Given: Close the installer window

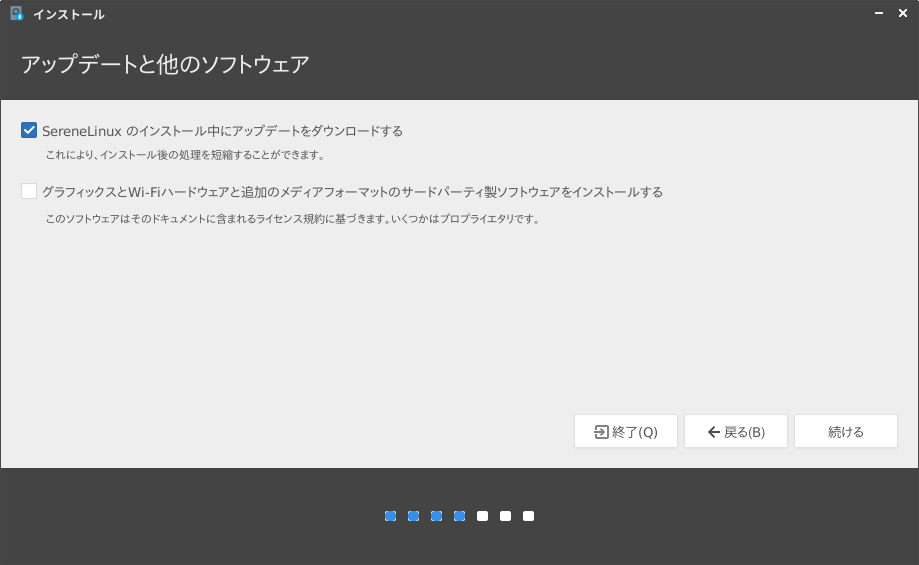Looking at the screenshot, I should 903,13.
